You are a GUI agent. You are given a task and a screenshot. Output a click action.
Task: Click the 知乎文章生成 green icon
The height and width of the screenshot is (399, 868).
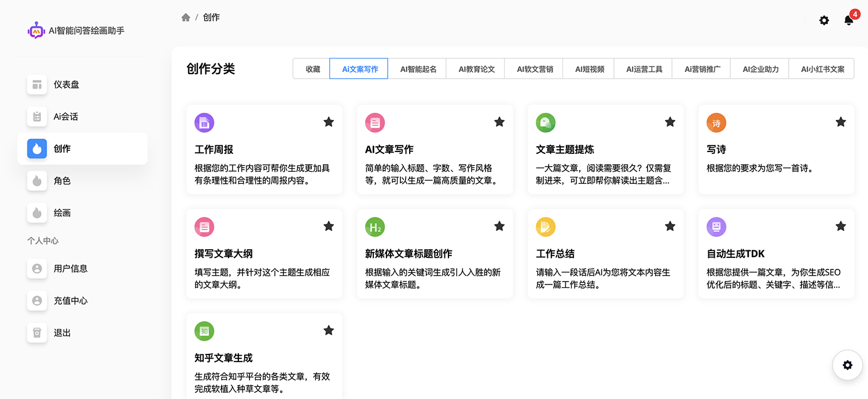204,331
